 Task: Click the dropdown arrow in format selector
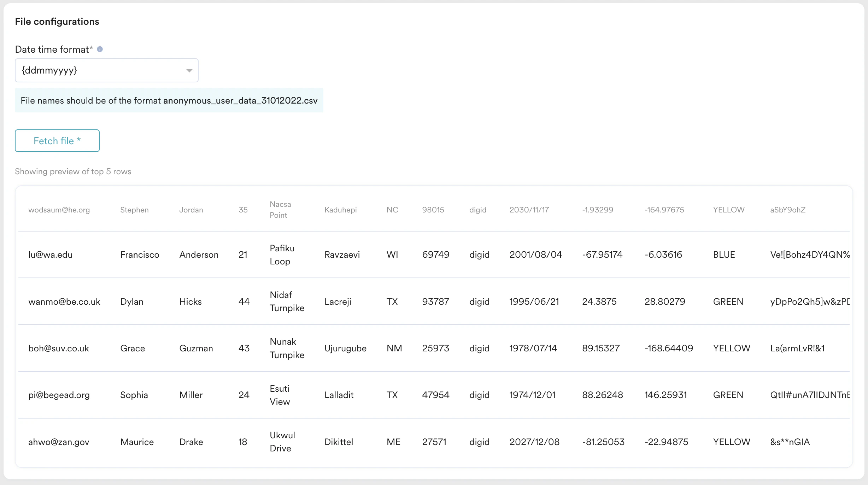pos(189,70)
